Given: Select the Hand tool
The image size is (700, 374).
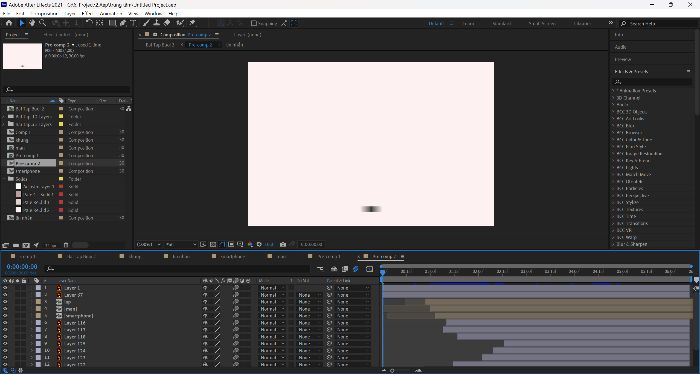Looking at the screenshot, I should [x=32, y=23].
